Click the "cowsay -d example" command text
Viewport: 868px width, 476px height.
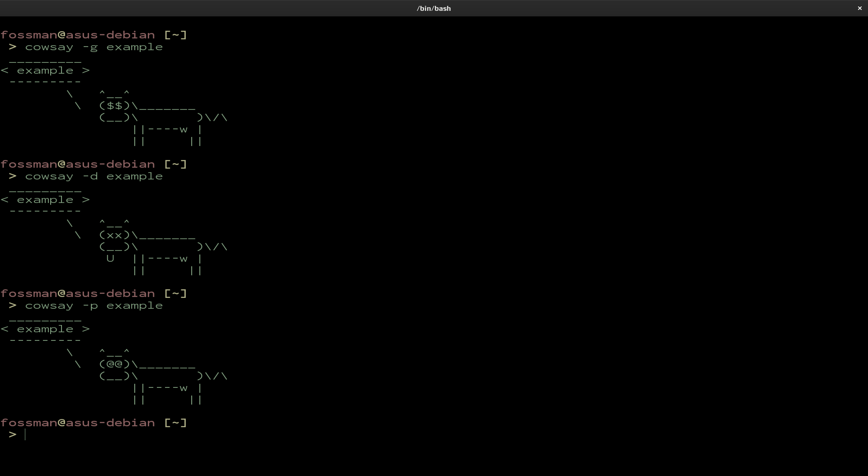coord(94,176)
